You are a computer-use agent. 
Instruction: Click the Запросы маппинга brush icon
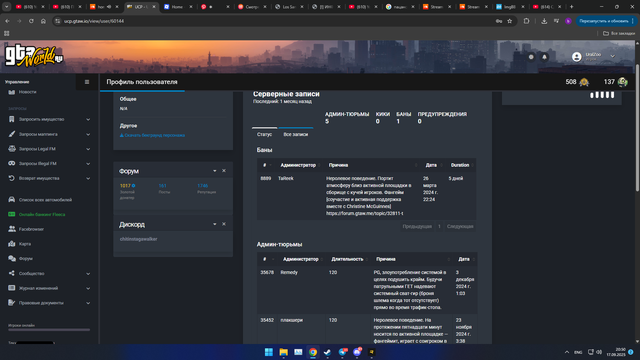[11, 134]
